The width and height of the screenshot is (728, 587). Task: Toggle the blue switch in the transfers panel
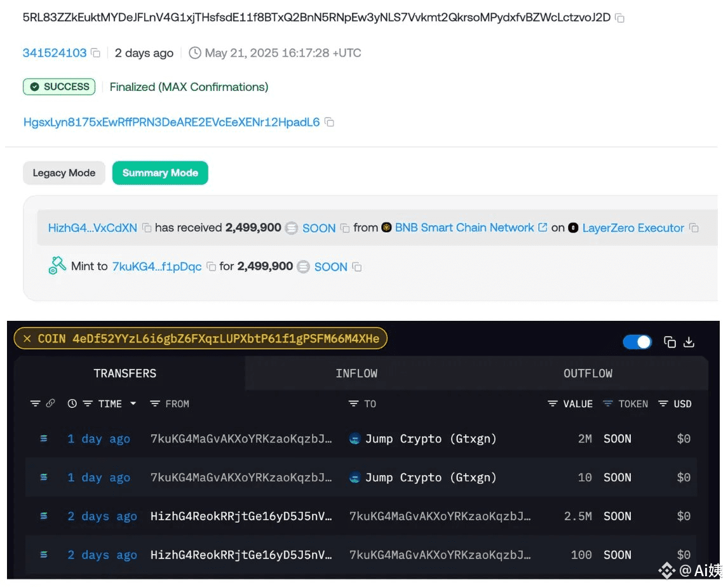tap(637, 342)
